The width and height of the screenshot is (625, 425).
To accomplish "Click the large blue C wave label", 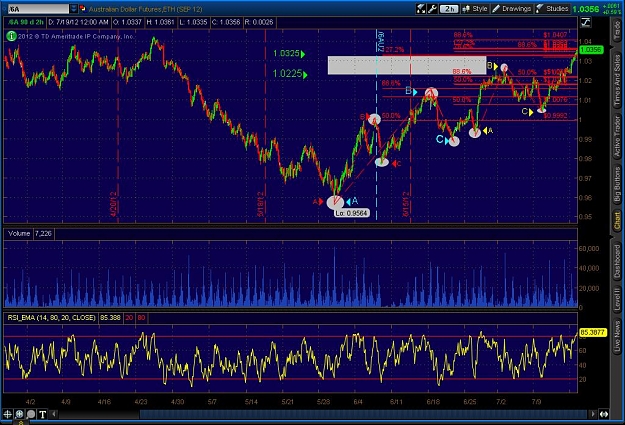I will (x=440, y=140).
